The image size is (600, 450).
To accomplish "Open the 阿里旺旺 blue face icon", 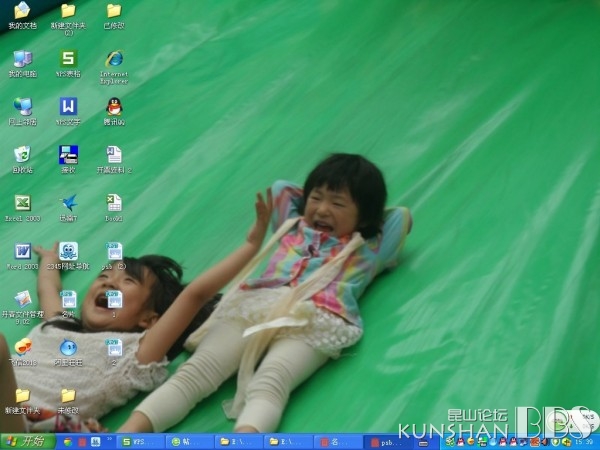I will coord(68,352).
